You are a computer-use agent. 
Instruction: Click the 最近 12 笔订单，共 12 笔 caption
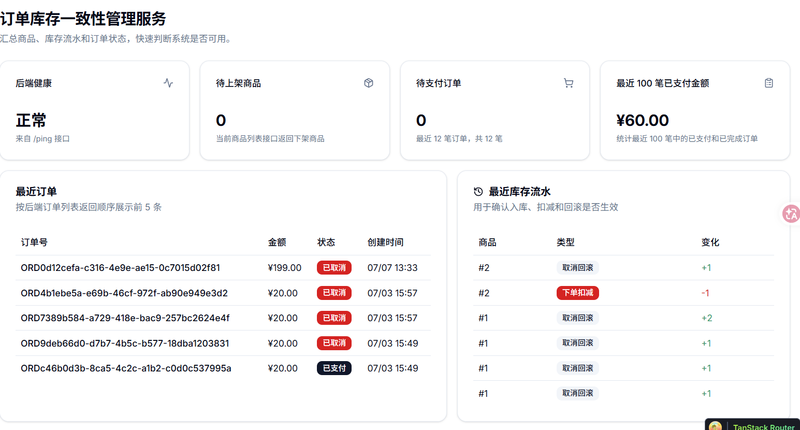click(459, 139)
